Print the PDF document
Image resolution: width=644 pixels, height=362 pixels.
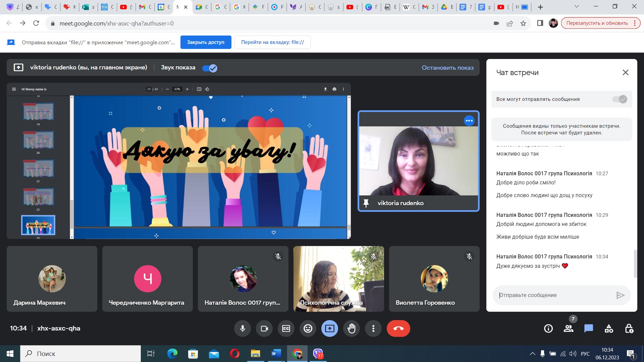point(334,89)
